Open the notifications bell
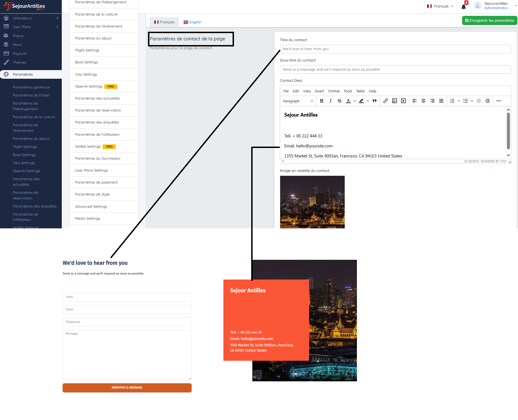Image resolution: width=518 pixels, height=420 pixels. pos(463,7)
